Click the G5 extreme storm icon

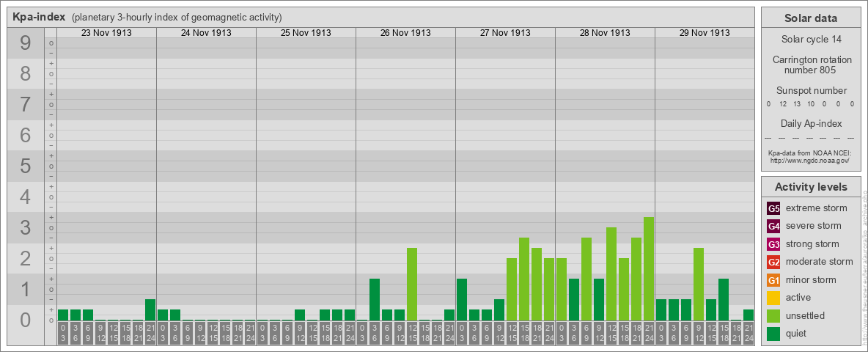(773, 209)
